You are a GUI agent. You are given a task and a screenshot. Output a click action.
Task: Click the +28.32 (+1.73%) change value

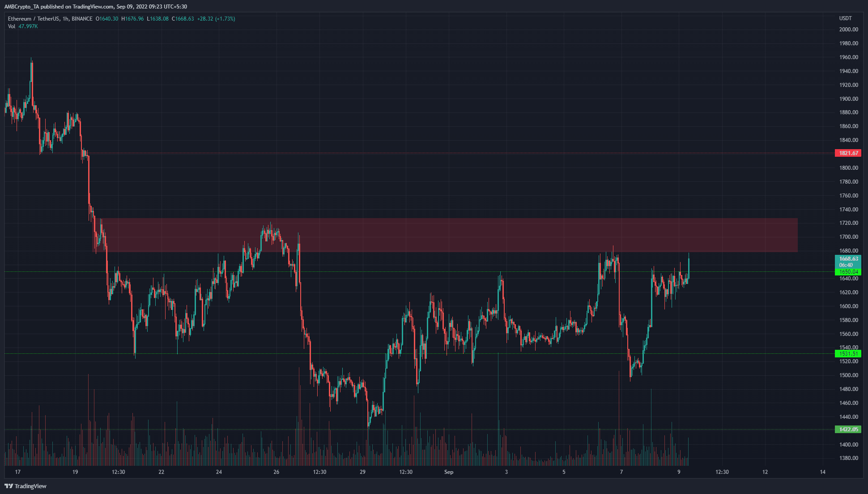[x=216, y=19]
